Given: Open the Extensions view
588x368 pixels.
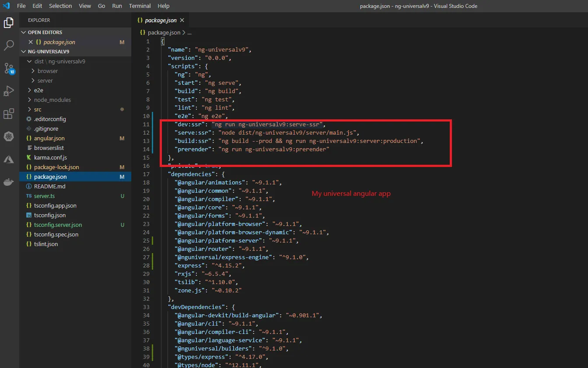Looking at the screenshot, I should (x=9, y=114).
